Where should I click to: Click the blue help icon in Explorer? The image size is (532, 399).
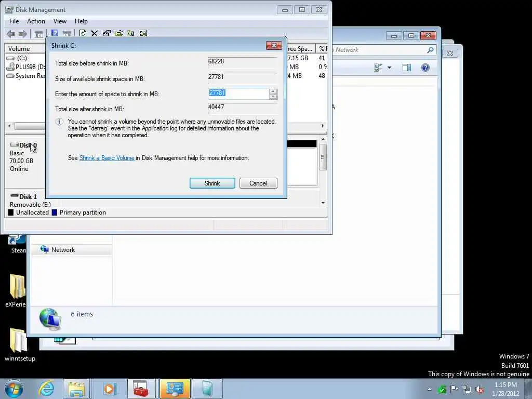pos(425,68)
